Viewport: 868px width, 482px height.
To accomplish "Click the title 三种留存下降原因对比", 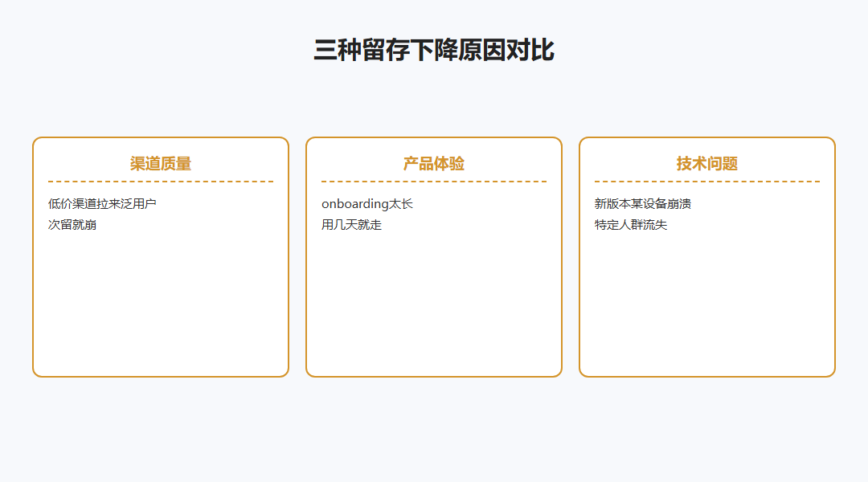I will (x=433, y=50).
